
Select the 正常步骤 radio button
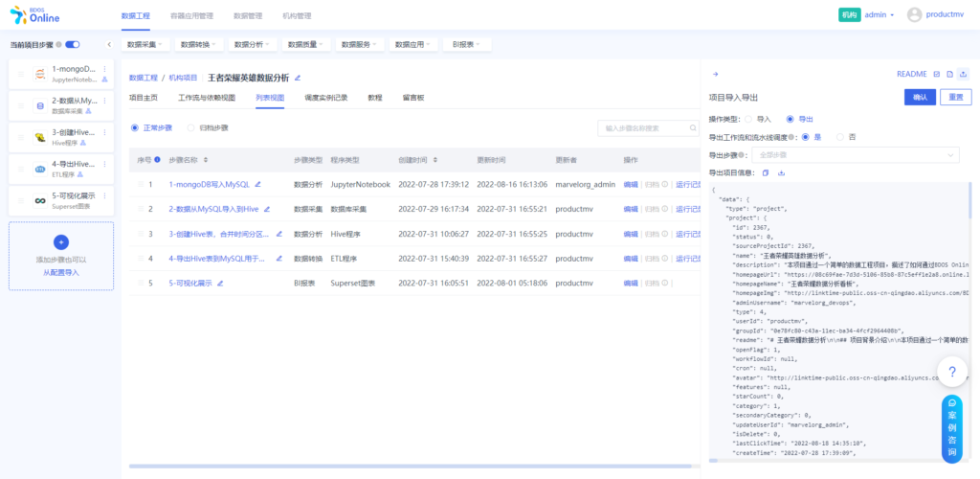(x=134, y=127)
